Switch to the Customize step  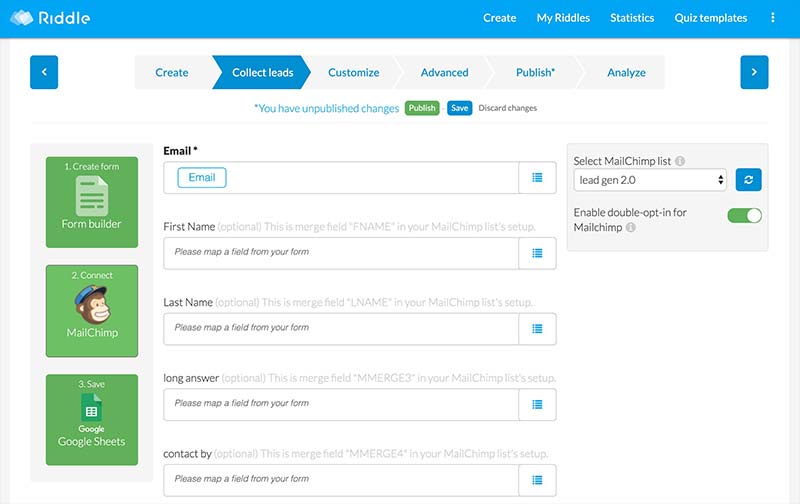(x=354, y=72)
